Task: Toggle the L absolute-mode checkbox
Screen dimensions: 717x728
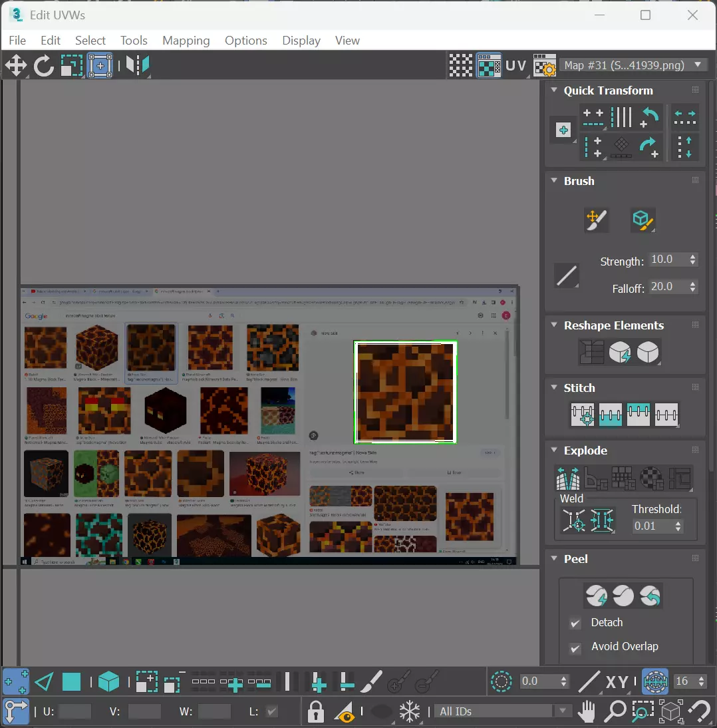Action: coord(272,711)
